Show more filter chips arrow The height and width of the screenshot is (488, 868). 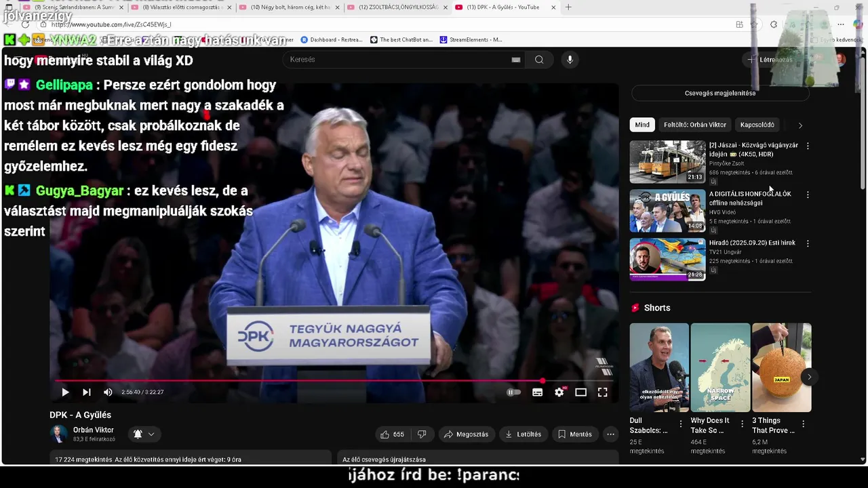coord(800,125)
